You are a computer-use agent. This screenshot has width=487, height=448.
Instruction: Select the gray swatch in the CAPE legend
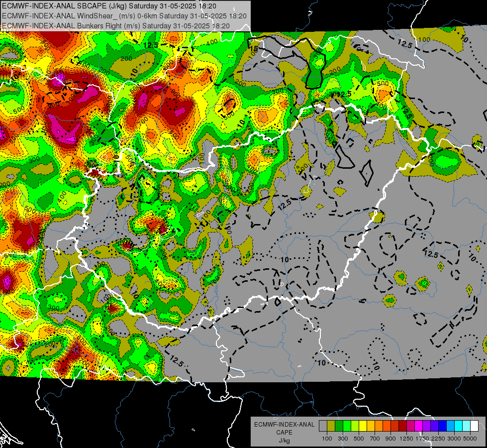(323, 426)
